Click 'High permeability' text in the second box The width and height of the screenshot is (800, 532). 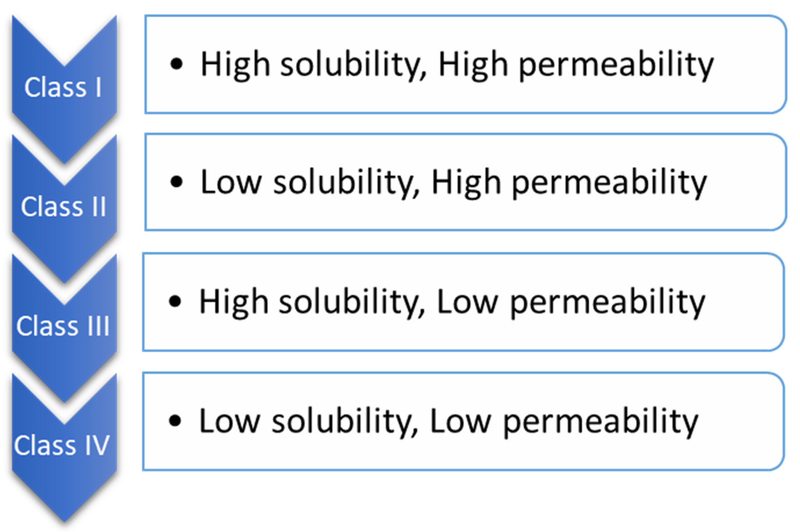[569, 183]
